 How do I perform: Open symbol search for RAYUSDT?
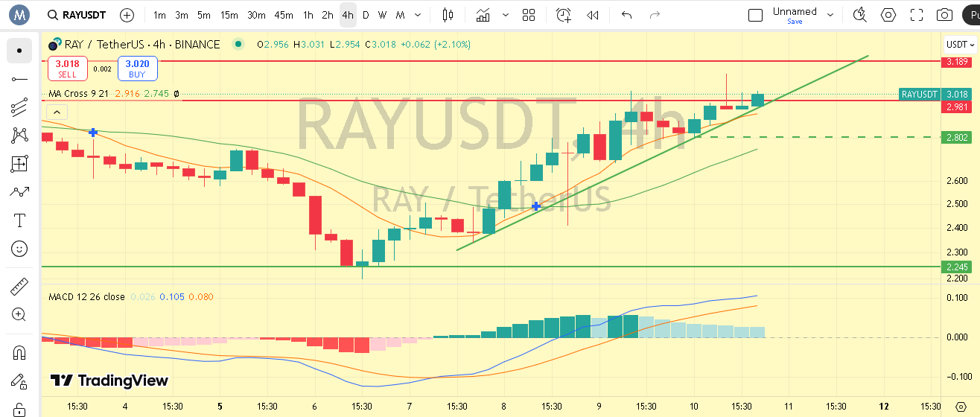point(77,15)
